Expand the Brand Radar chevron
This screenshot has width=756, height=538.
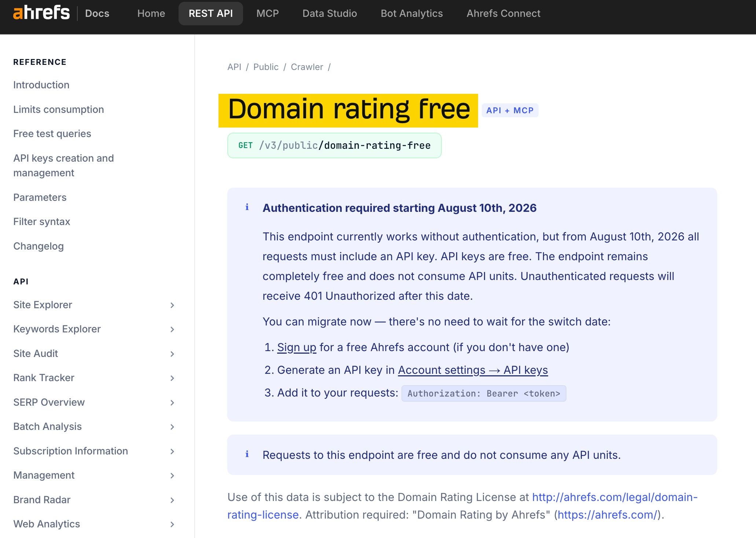coord(172,500)
